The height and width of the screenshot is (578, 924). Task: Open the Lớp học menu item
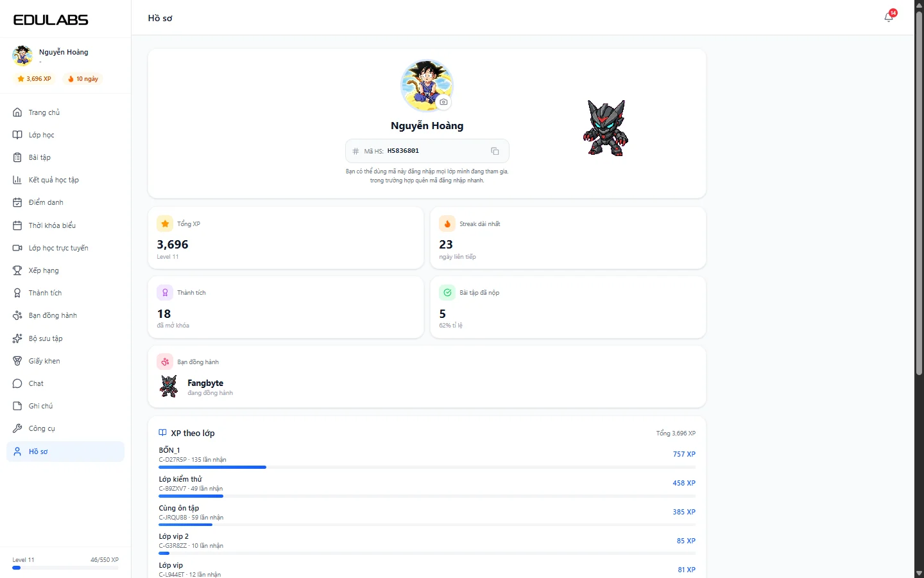[x=65, y=135]
